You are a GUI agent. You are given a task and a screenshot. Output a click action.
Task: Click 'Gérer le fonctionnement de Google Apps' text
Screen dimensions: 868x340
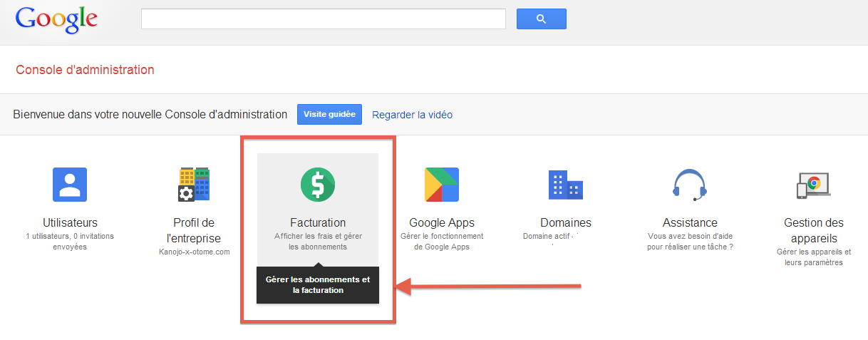coord(442,241)
